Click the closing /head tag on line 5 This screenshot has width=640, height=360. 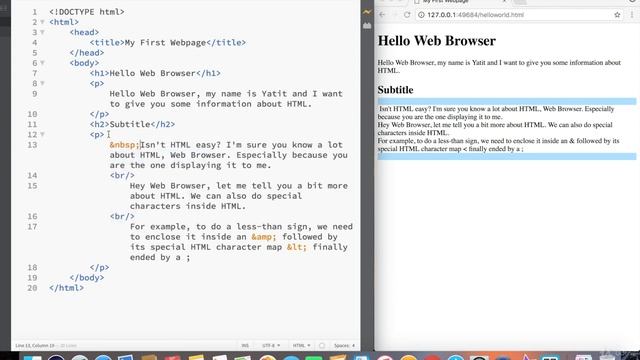(x=87, y=53)
